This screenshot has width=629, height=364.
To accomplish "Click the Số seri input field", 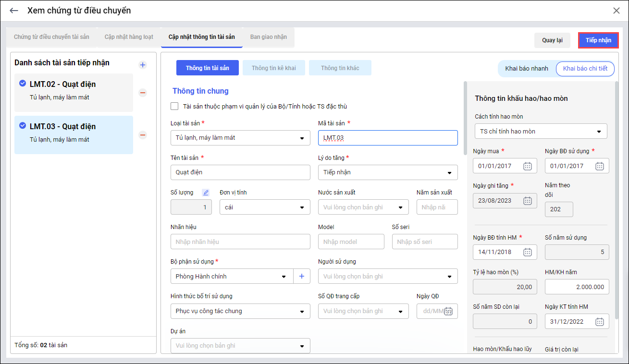I will [425, 242].
